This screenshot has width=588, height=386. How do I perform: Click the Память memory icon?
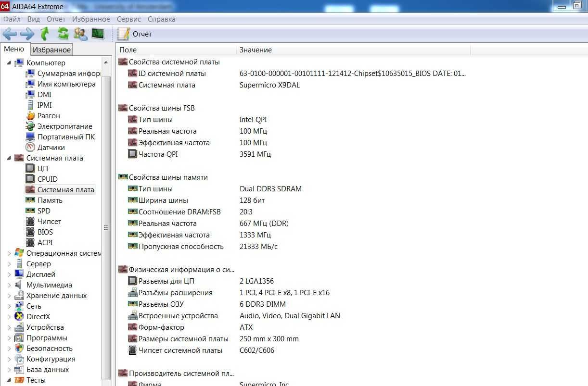pyautogui.click(x=30, y=200)
